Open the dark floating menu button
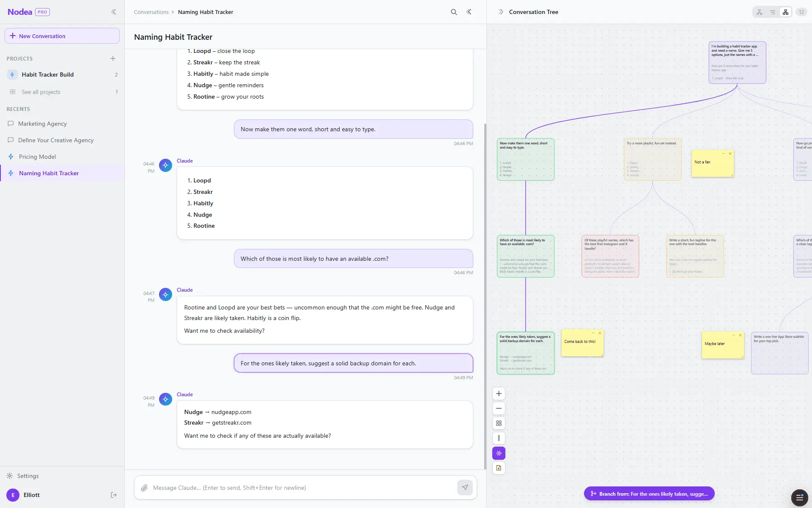The height and width of the screenshot is (508, 812). [799, 497]
